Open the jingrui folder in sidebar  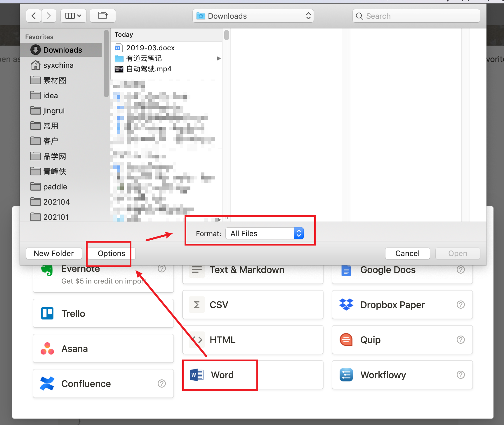(61, 110)
